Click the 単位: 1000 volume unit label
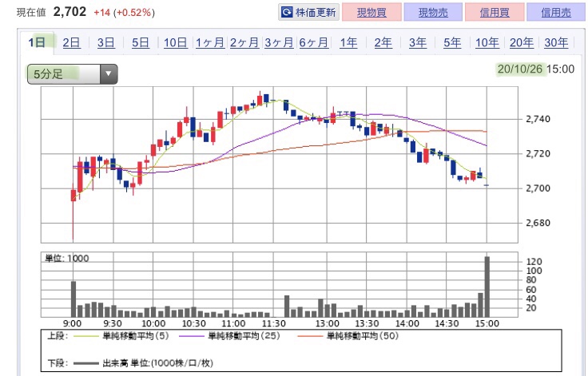 click(67, 259)
